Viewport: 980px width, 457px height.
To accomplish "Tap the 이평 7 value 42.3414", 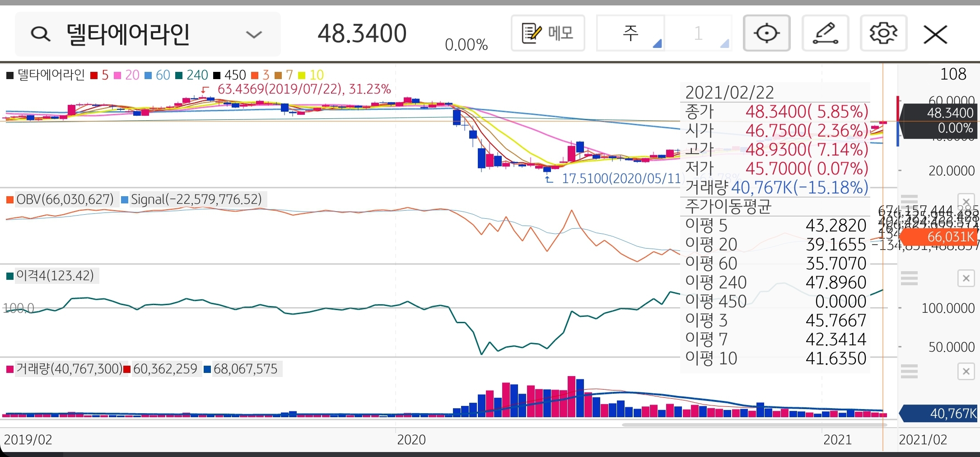I will tap(836, 339).
